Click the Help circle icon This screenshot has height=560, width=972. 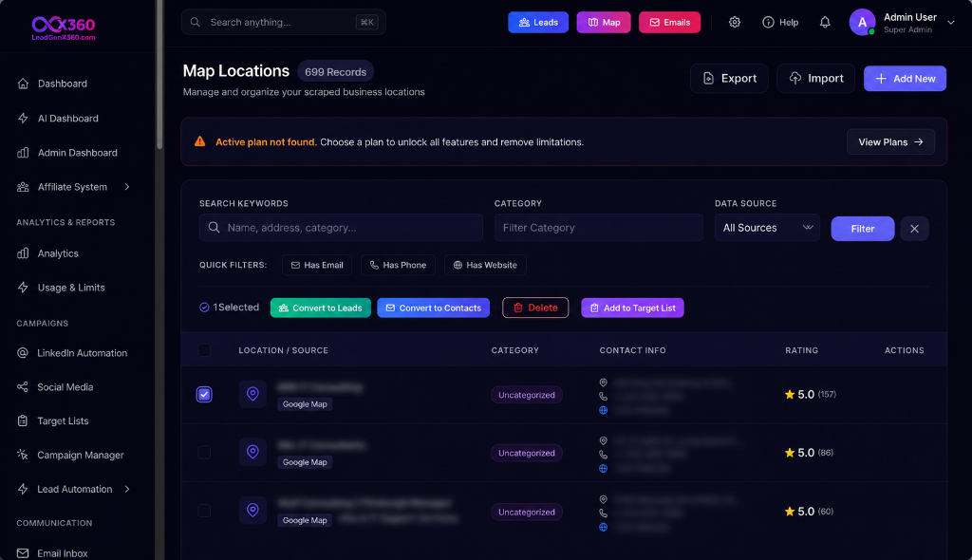(768, 23)
